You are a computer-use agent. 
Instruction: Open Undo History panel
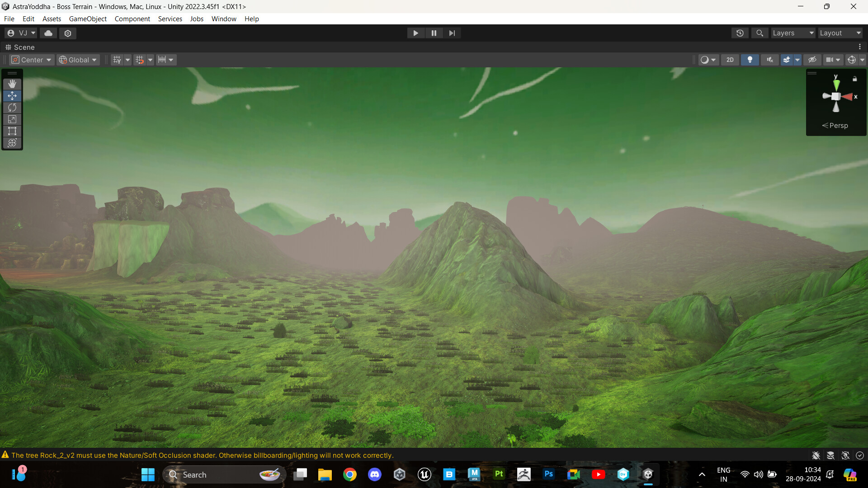pos(740,33)
